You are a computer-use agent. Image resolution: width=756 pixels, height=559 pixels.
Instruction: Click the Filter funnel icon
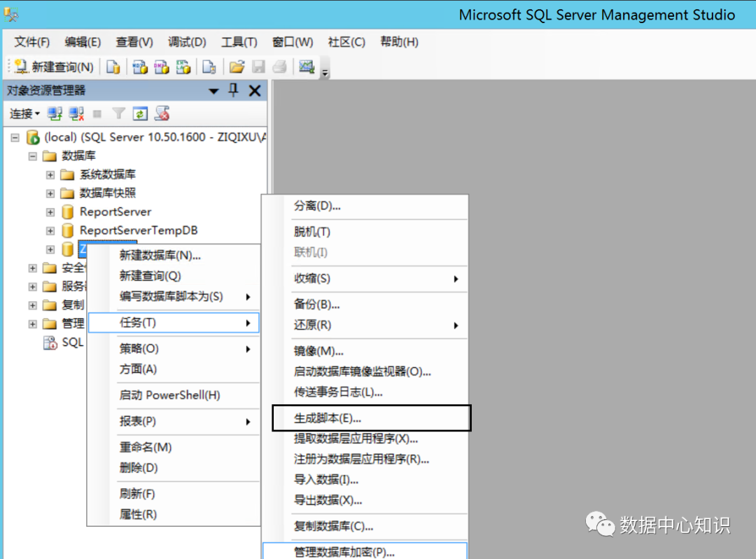click(x=118, y=113)
